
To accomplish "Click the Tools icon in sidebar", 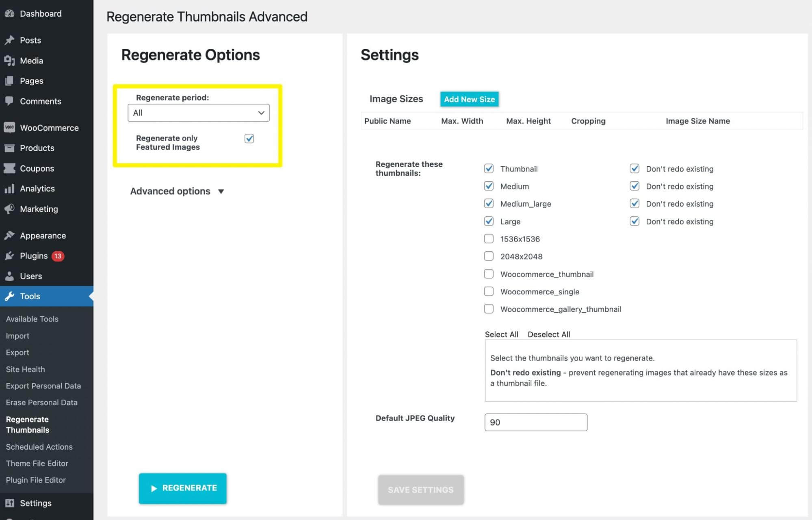I will 10,296.
